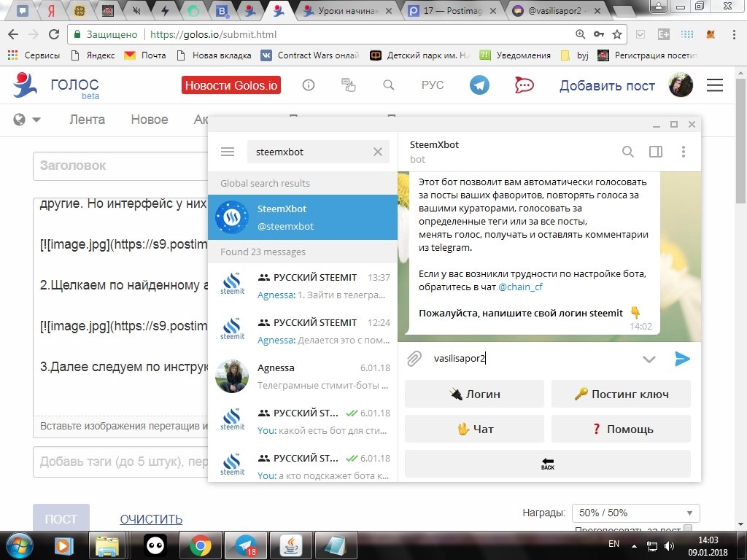Open the Telegram hamburger menu
Image resolution: width=747 pixels, height=560 pixels.
point(228,152)
